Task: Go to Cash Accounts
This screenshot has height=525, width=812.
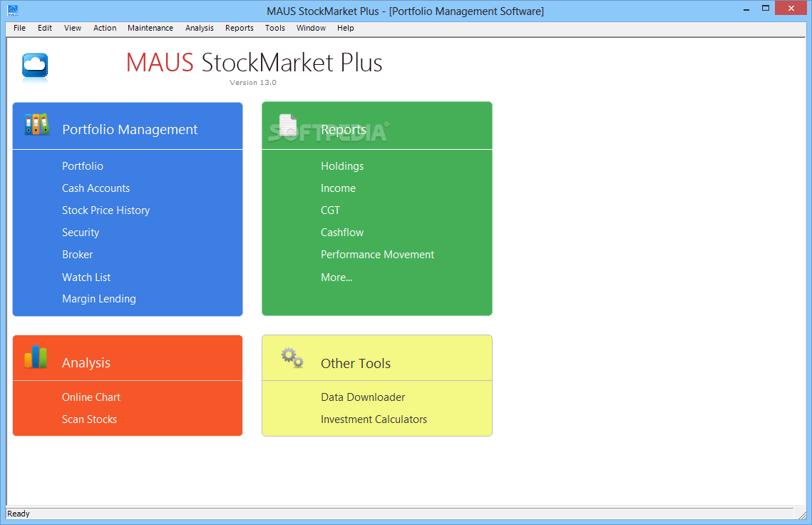Action: click(x=96, y=188)
